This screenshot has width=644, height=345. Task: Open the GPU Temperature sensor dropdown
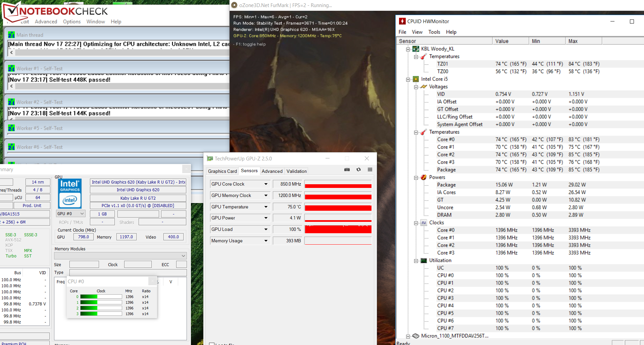266,207
